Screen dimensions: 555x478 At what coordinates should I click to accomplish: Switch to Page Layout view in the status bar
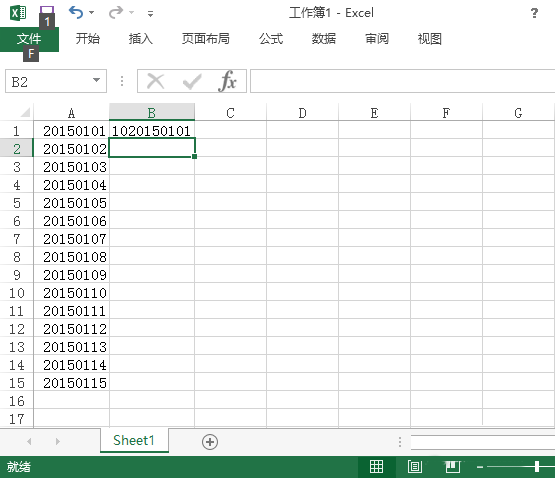(415, 467)
